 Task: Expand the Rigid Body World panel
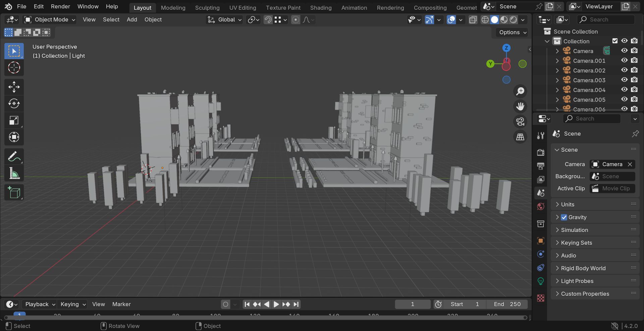[x=595, y=268]
